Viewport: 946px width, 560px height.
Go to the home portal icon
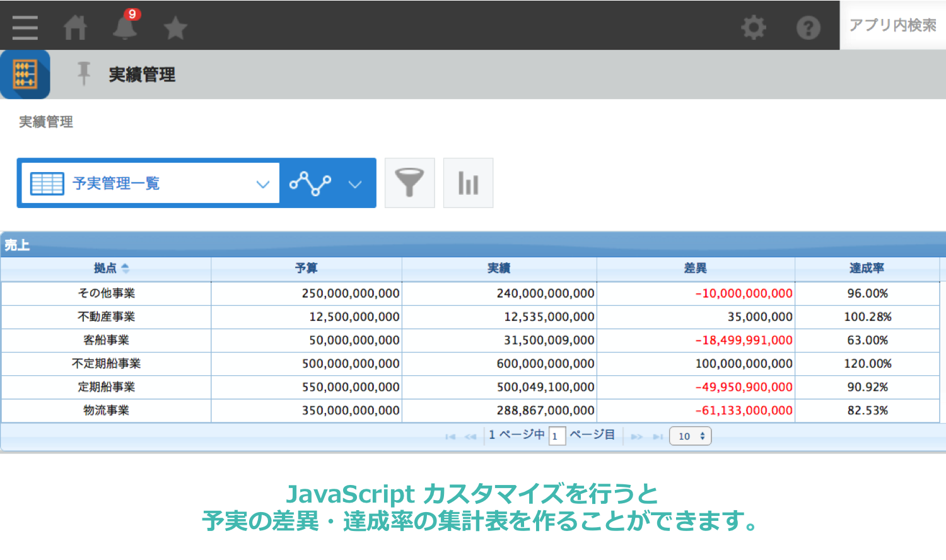pyautogui.click(x=75, y=28)
